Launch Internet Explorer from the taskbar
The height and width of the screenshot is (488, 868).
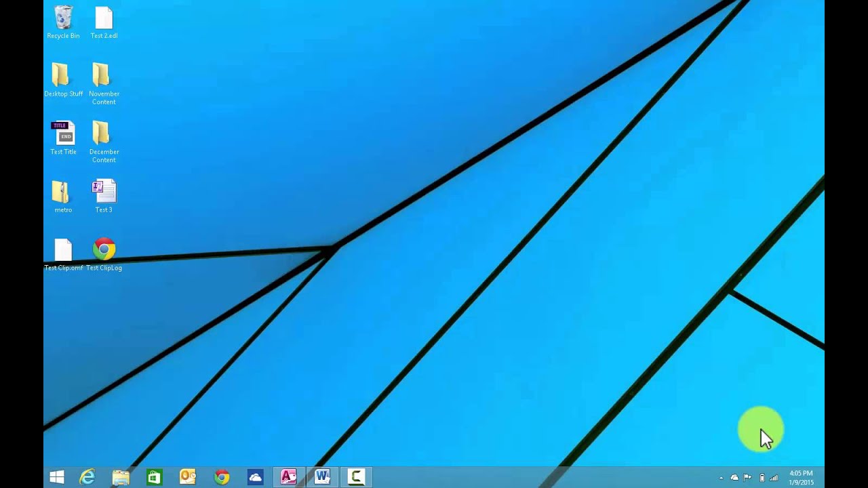click(87, 477)
